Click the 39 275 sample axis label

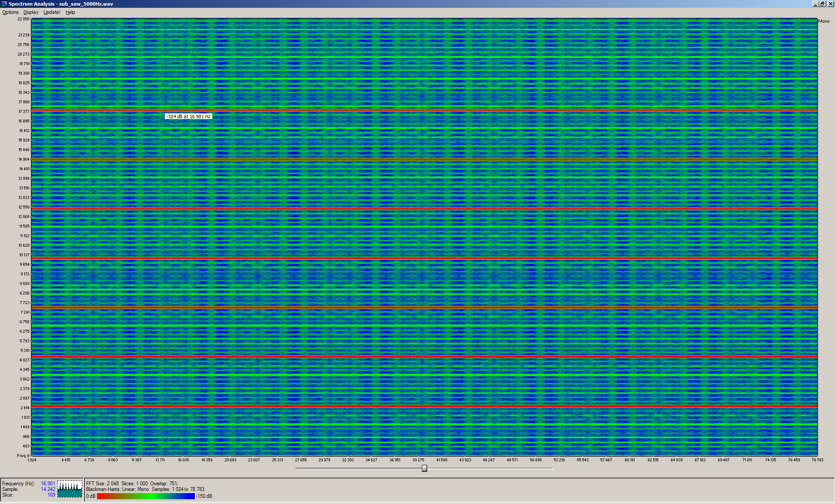click(x=418, y=460)
